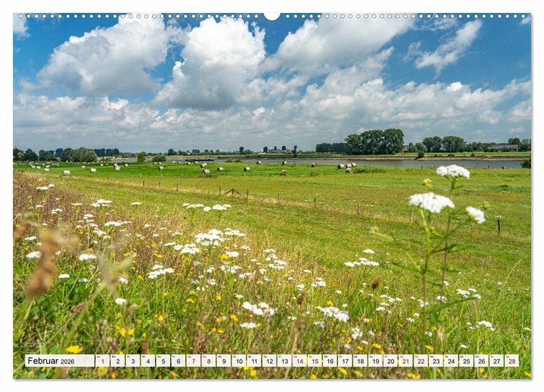Click Sunday 8 date cell
Image resolution: width=544 pixels, height=392 pixels.
point(209,361)
